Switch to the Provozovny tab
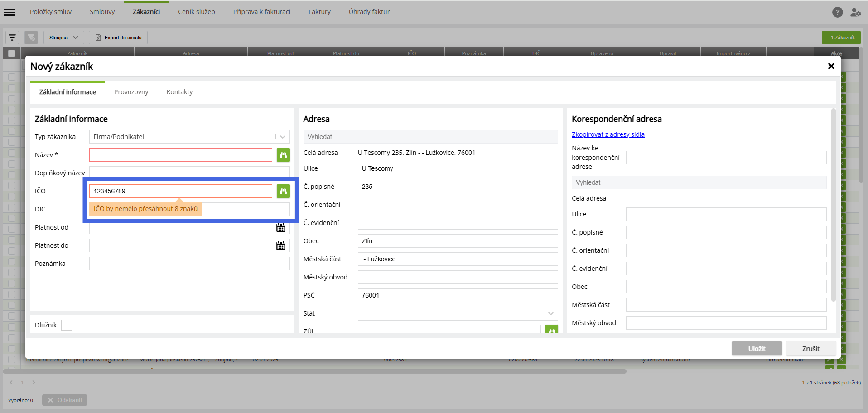 pos(131,92)
